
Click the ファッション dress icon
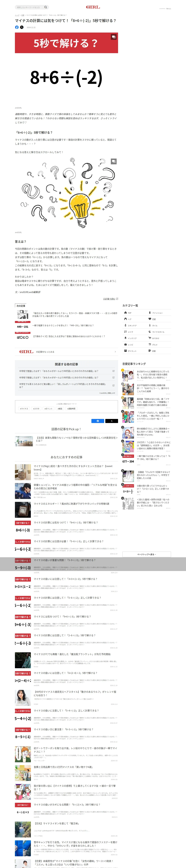tap(150, 313)
